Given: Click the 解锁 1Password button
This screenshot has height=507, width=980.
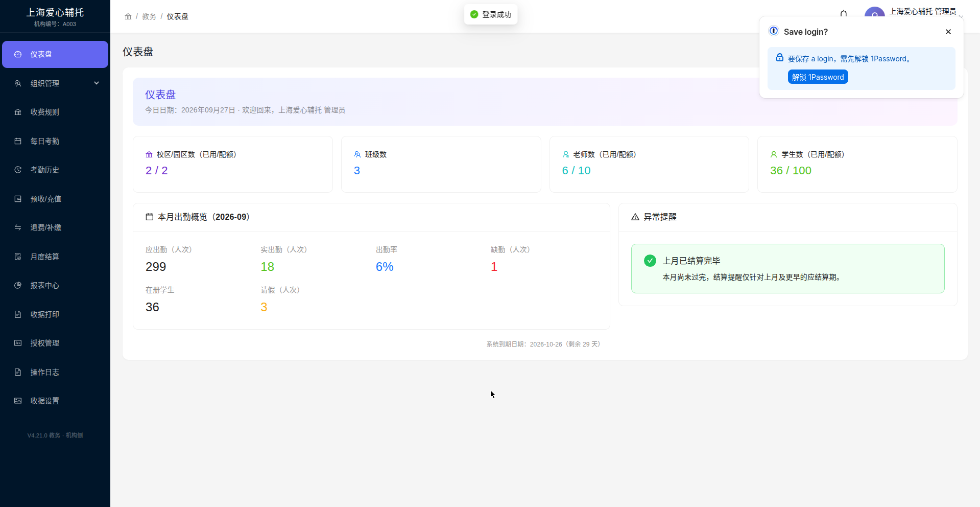Looking at the screenshot, I should pos(818,77).
